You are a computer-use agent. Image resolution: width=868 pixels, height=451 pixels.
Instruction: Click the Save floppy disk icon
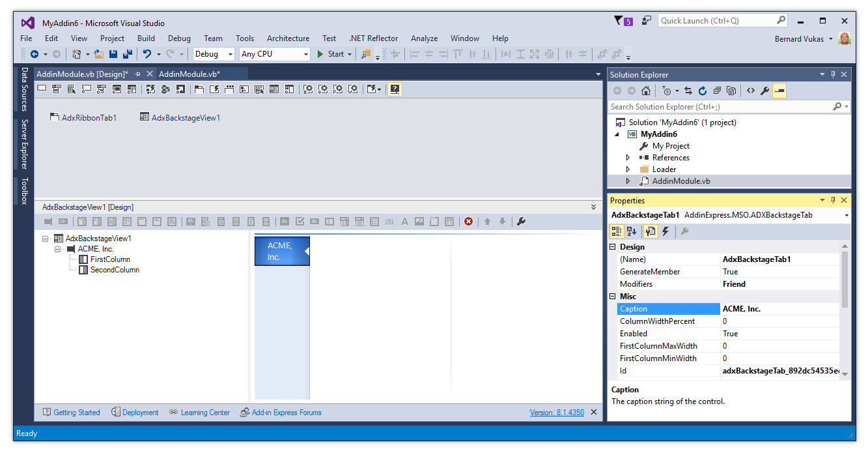(x=113, y=54)
